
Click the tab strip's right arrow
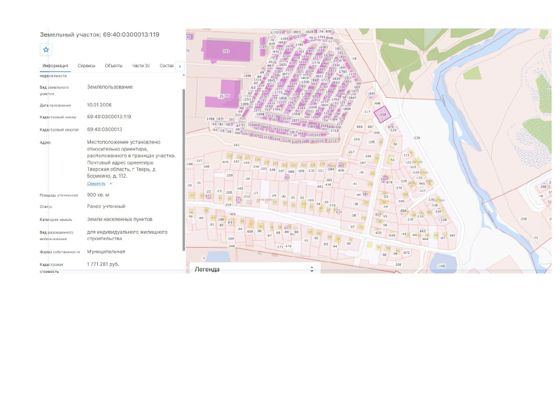[x=180, y=66]
